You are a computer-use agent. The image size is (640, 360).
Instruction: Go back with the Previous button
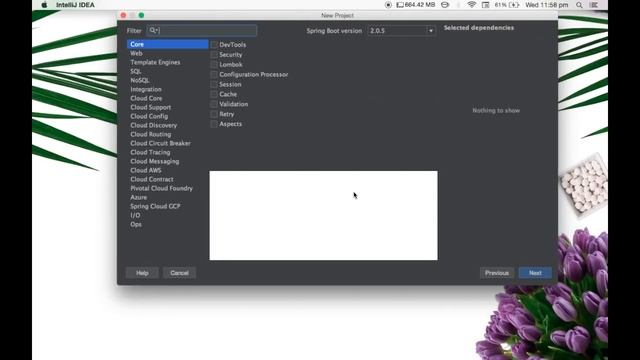click(497, 273)
